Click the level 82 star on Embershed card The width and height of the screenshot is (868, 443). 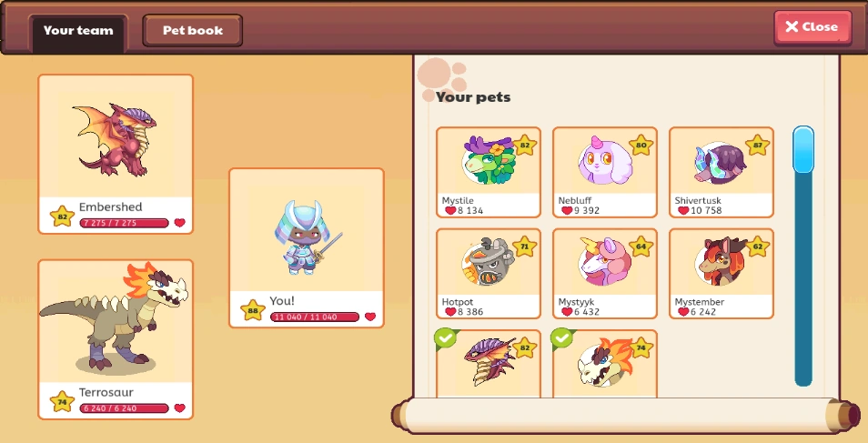(x=62, y=216)
